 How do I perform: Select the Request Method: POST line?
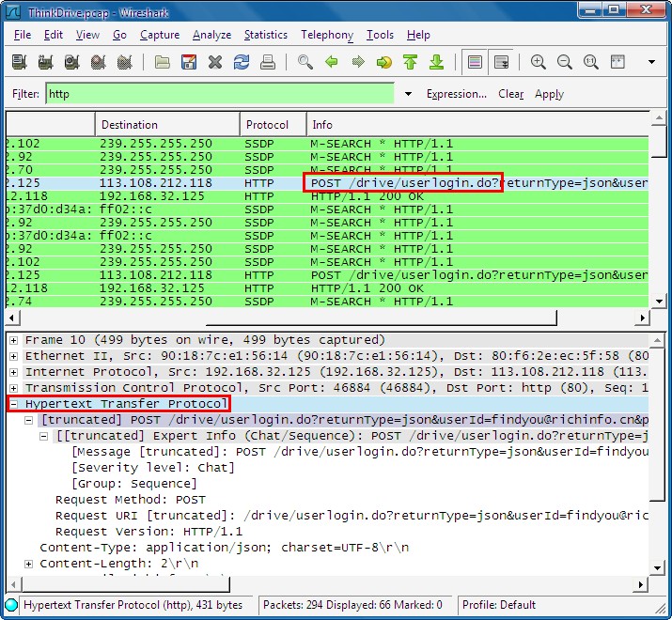131,500
